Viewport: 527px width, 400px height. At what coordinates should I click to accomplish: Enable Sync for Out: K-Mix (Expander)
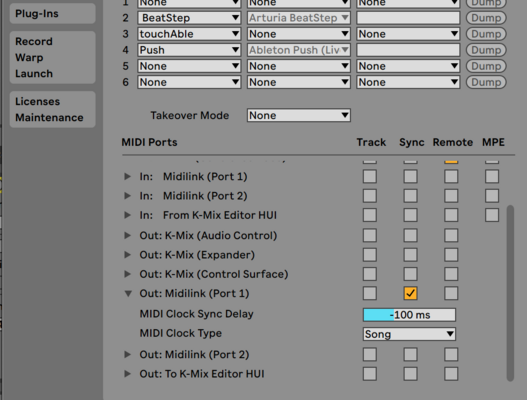(x=410, y=255)
